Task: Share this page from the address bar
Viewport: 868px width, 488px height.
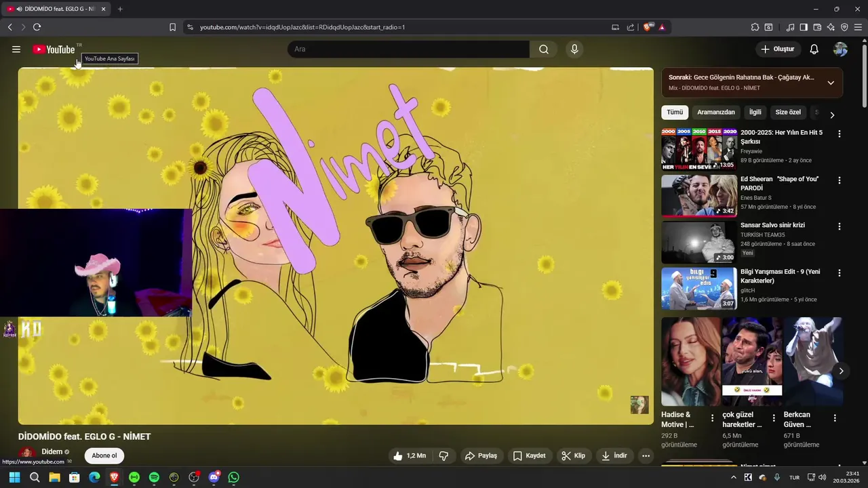Action: (630, 27)
